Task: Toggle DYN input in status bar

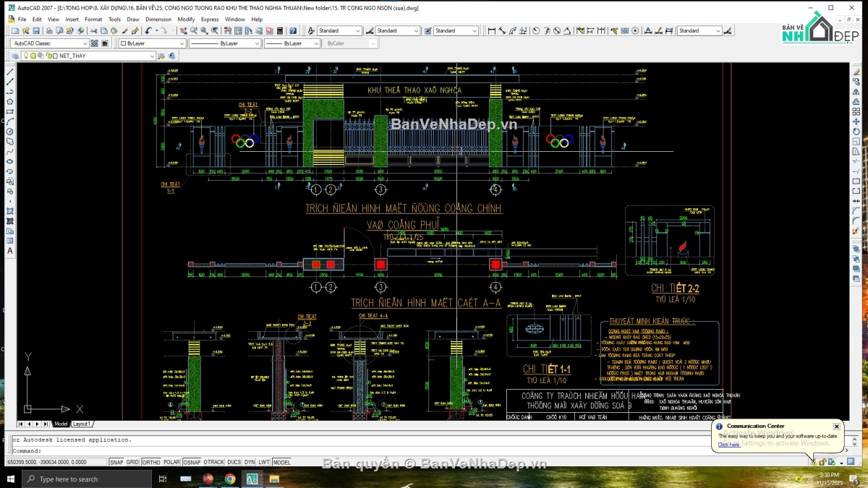Action: pos(250,462)
